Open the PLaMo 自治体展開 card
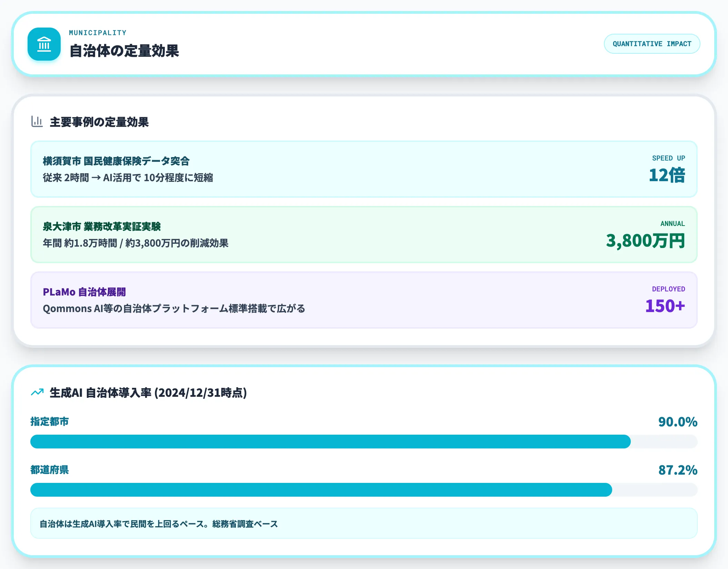This screenshot has width=728, height=569. point(364,300)
